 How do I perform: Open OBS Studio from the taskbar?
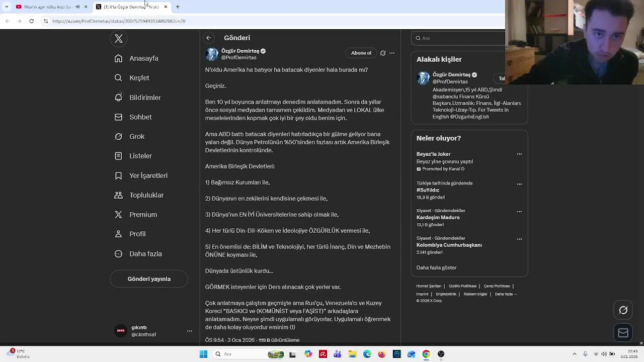(x=441, y=354)
